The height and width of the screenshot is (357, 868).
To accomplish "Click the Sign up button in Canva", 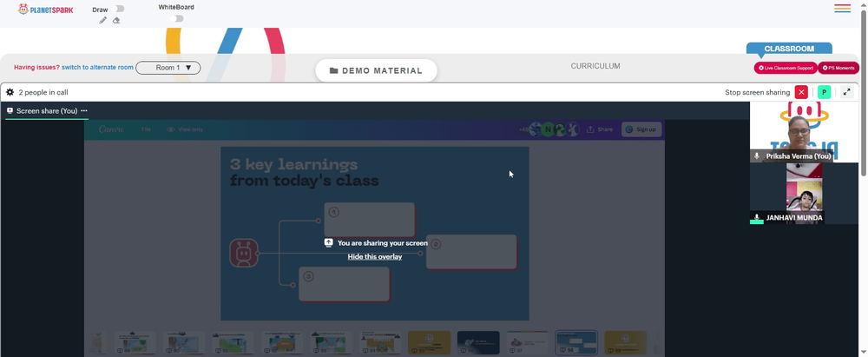I will click(641, 129).
